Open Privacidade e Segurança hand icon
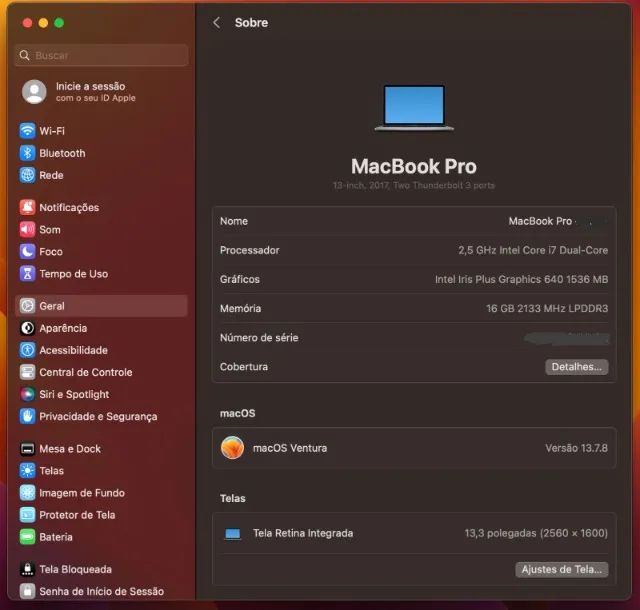Viewport: 640px width, 610px height. pyautogui.click(x=27, y=416)
